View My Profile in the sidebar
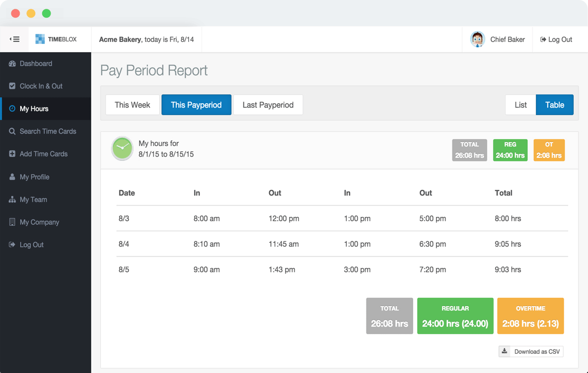 pos(38,177)
